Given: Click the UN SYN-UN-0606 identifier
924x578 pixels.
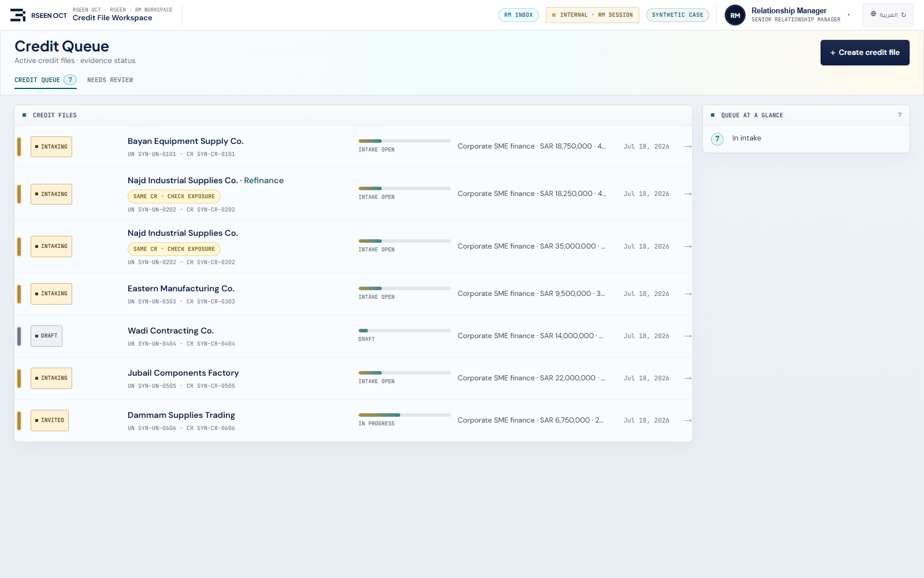Looking at the screenshot, I should tap(152, 428).
